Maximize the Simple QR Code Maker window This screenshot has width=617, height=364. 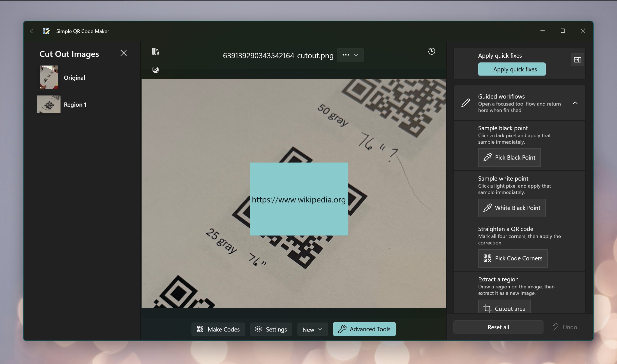(x=563, y=31)
